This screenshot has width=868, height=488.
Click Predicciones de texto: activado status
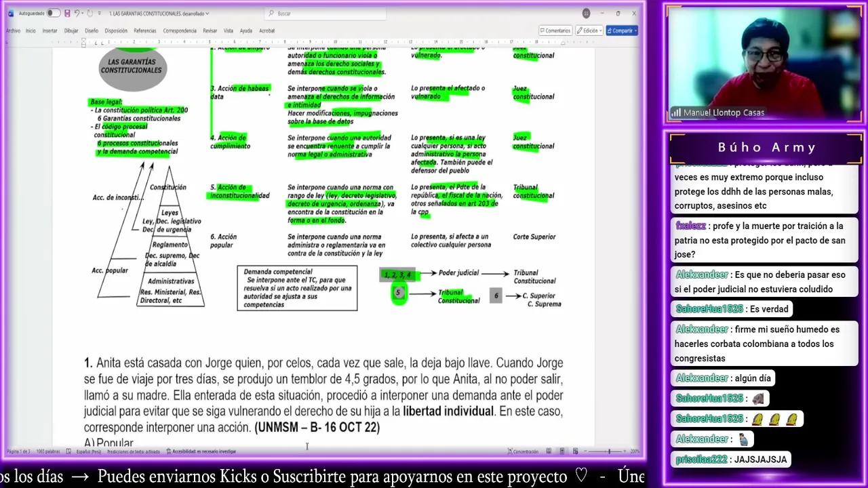tap(134, 451)
